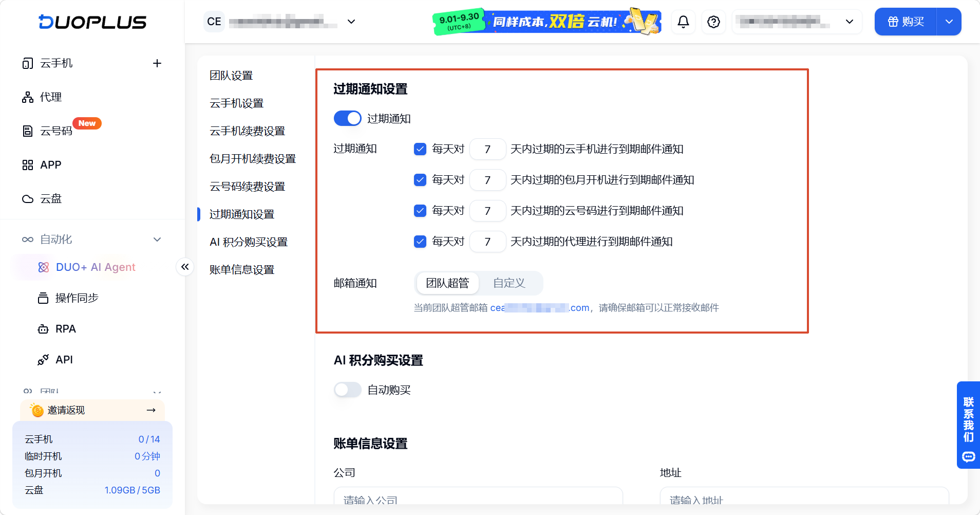Expand the team selector dropdown next to CE
980x515 pixels.
pyautogui.click(x=351, y=22)
